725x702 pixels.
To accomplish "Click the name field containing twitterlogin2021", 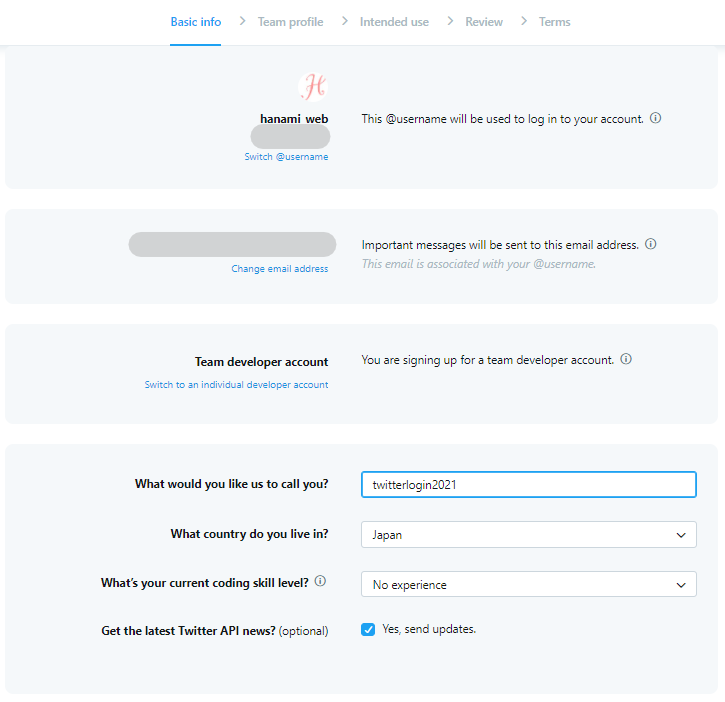I will [528, 485].
